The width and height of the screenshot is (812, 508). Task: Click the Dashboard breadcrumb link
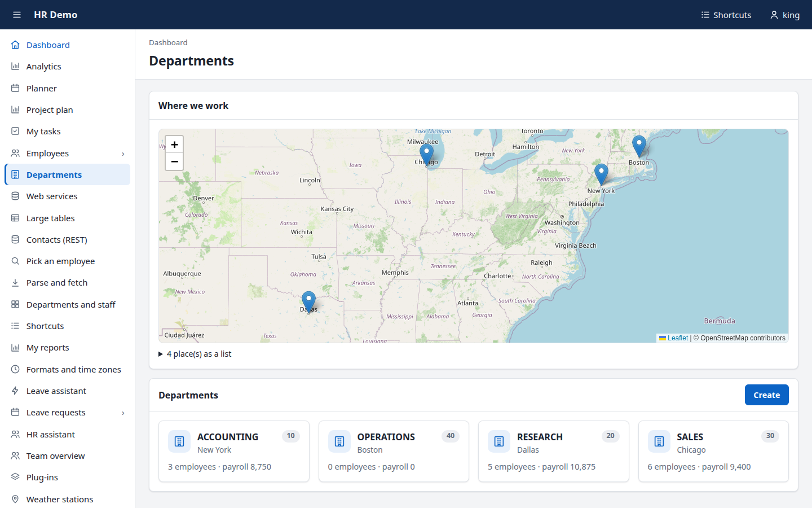[x=168, y=42]
